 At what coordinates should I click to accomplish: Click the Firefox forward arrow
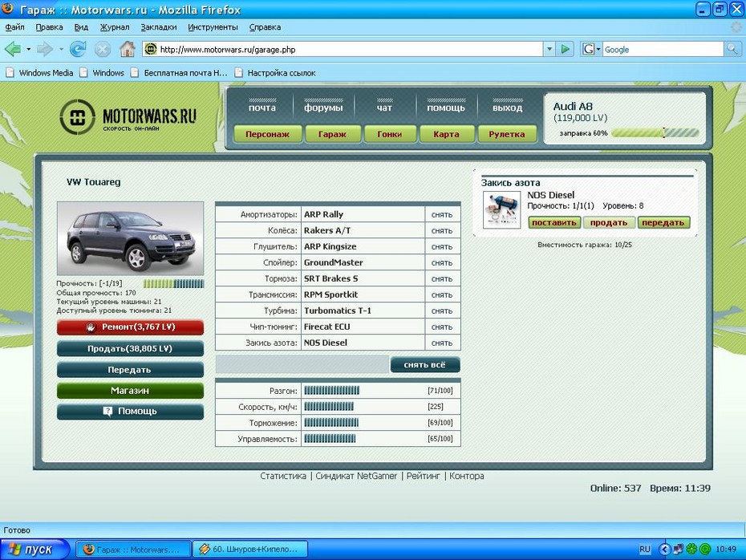(45, 49)
